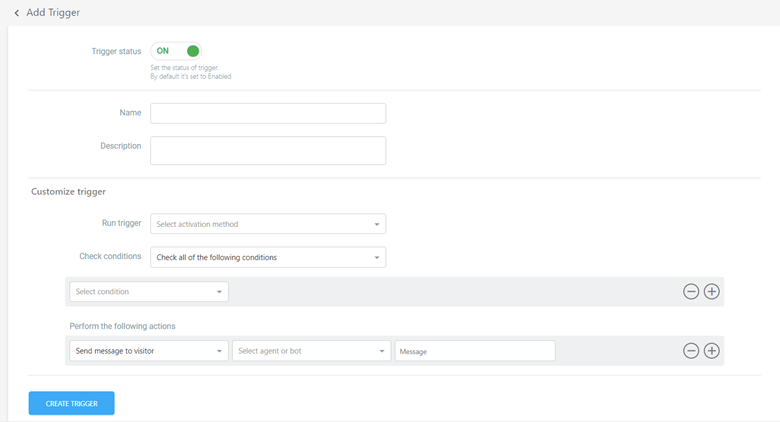Click the Check conditions label
The image size is (780, 422).
coord(110,256)
